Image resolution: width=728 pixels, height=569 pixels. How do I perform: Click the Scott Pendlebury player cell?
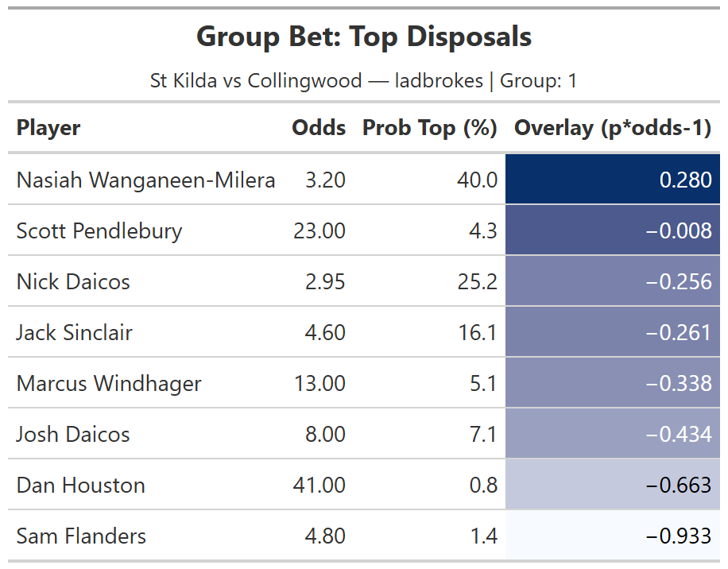pyautogui.click(x=99, y=231)
